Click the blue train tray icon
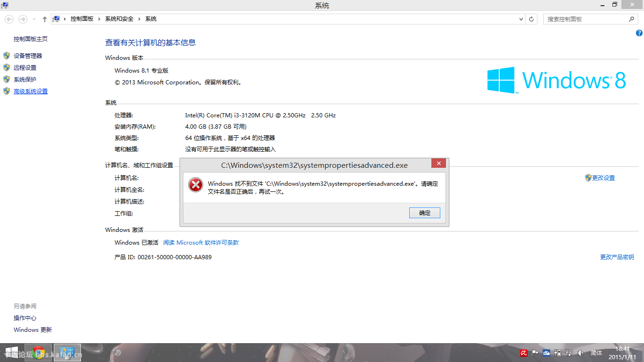644x362 pixels. [546, 353]
